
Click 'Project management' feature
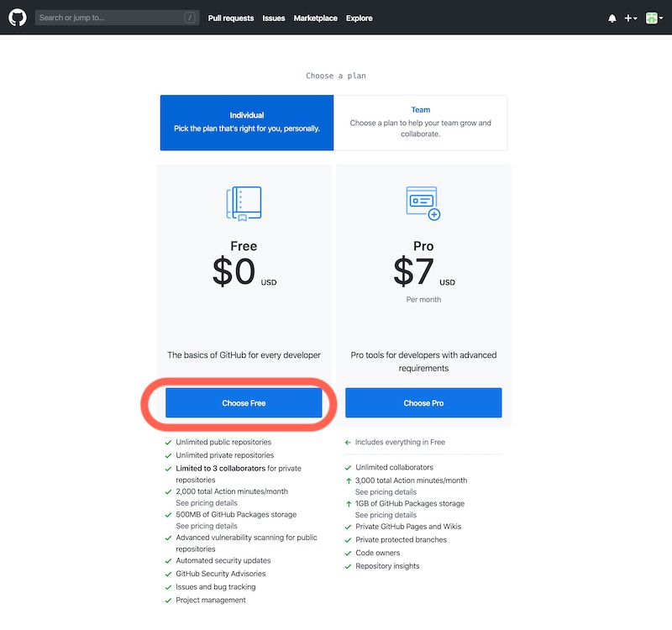pos(211,600)
